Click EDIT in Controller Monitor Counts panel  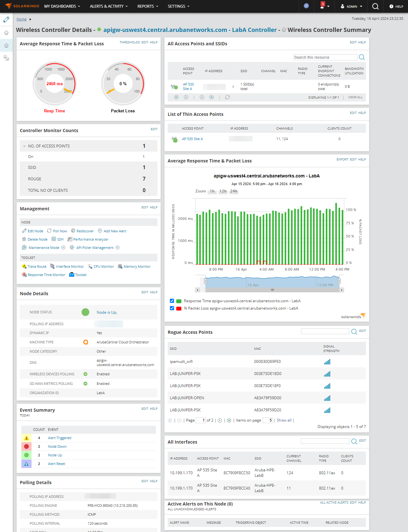pyautogui.click(x=154, y=129)
